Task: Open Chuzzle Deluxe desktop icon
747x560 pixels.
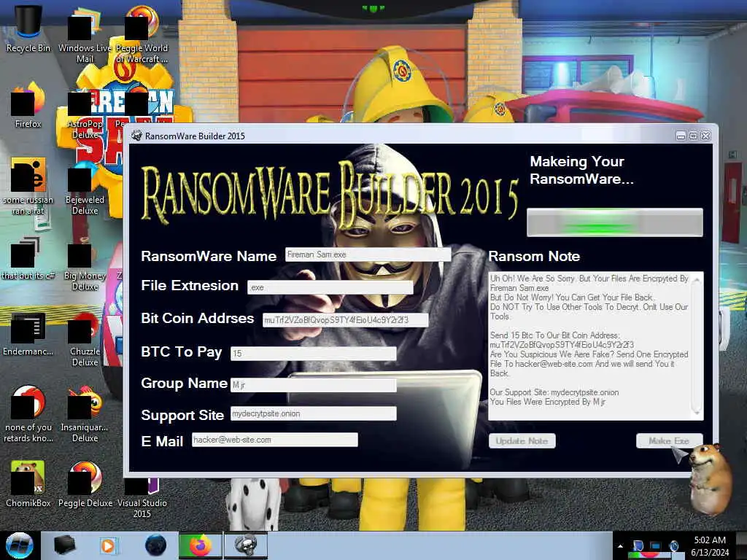Action: [x=85, y=338]
